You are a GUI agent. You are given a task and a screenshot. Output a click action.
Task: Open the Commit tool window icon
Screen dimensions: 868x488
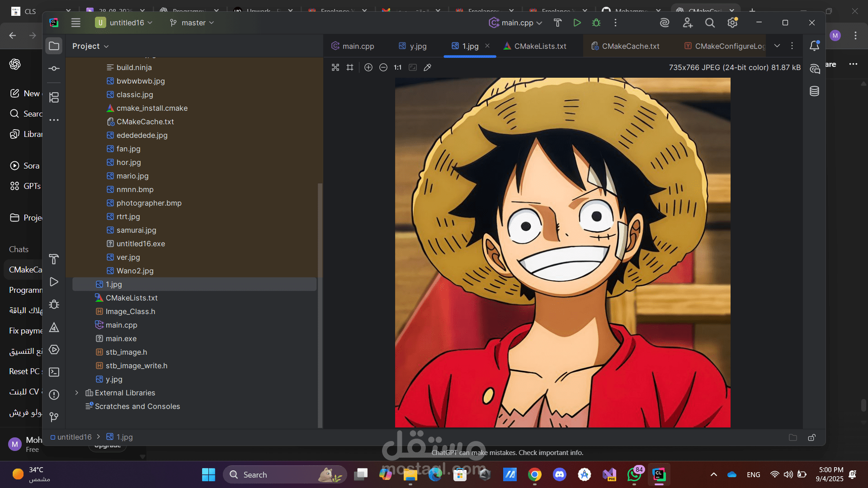pos(54,68)
